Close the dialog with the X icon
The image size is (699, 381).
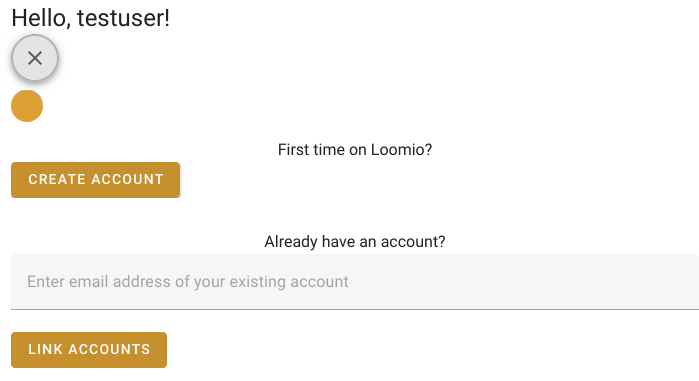[35, 58]
